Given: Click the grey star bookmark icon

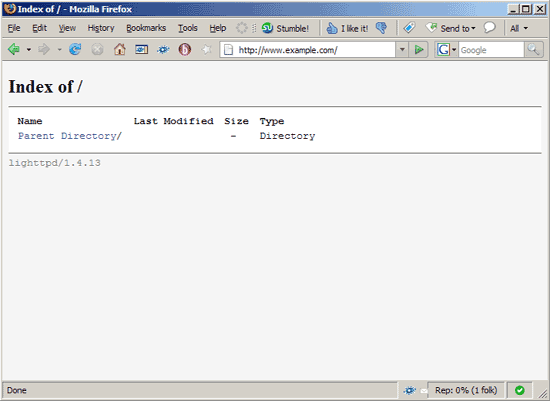Looking at the screenshot, I should click(x=207, y=49).
